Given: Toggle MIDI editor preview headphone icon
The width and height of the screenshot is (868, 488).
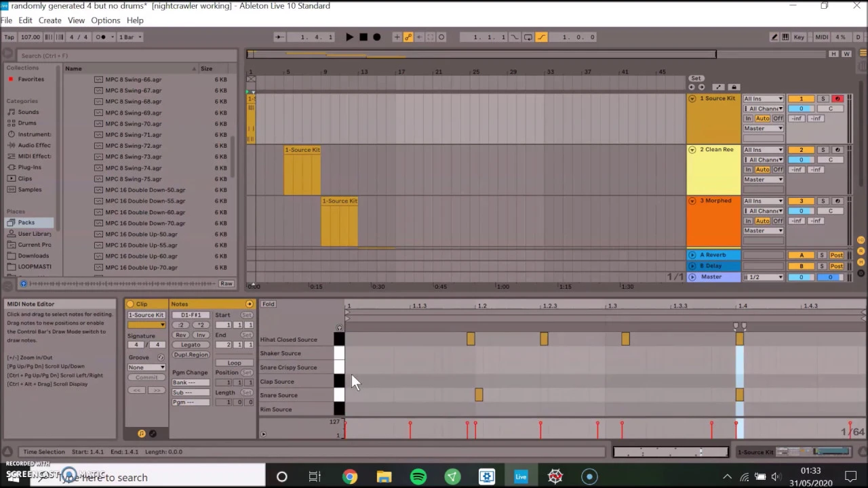Looking at the screenshot, I should coord(340,328).
